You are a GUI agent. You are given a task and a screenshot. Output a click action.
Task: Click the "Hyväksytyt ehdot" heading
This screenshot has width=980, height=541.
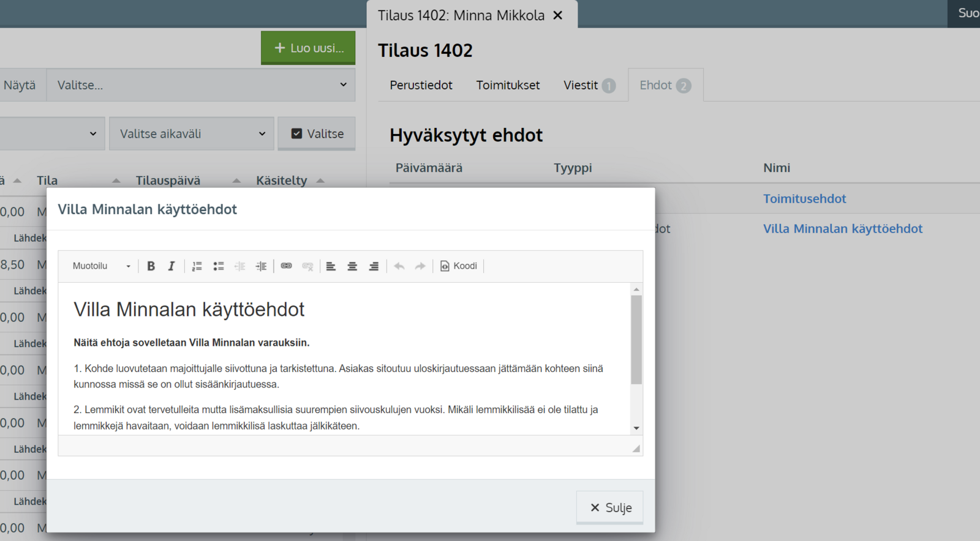(x=466, y=135)
